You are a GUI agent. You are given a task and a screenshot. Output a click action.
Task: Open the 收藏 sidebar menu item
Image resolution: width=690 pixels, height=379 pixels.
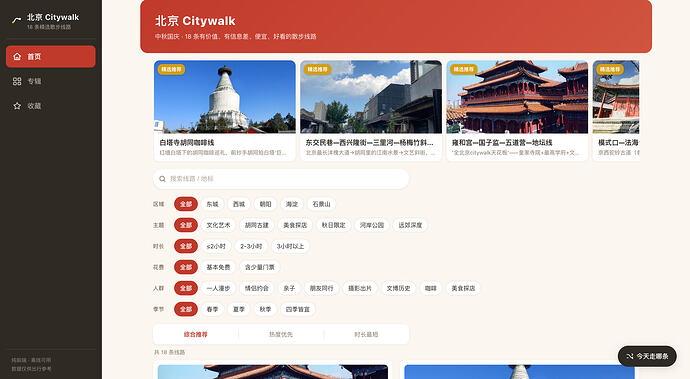(51, 106)
